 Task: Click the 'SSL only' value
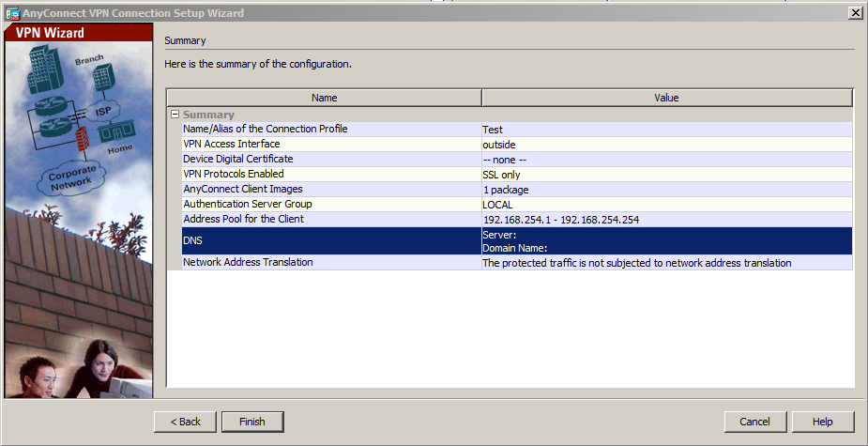coord(501,175)
